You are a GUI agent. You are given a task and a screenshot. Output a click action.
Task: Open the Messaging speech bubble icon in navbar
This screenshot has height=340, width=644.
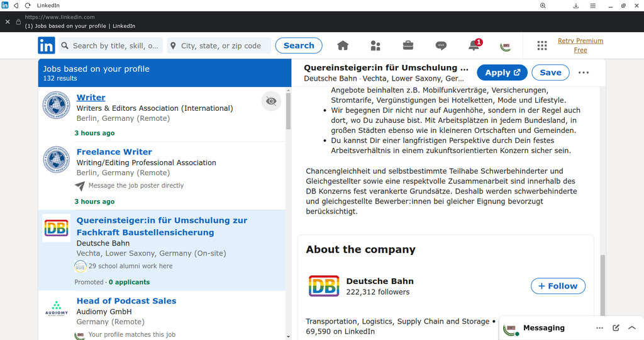[441, 45]
